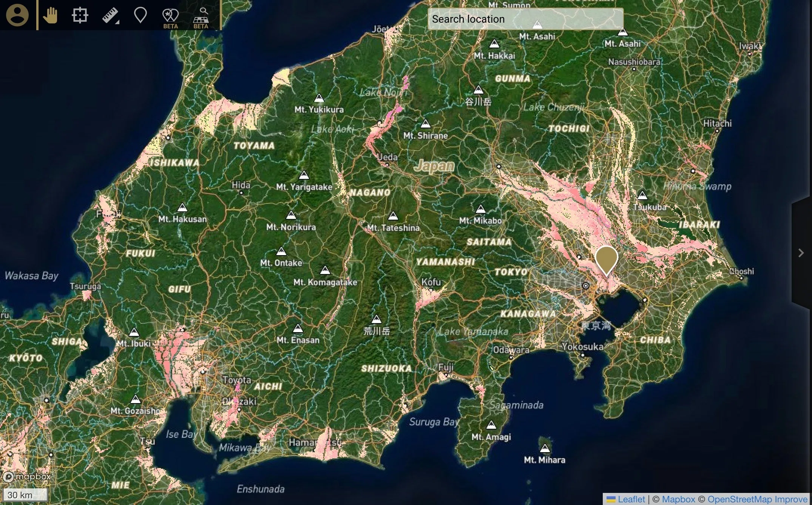
Task: Click the IBARAKI prefecture label
Action: [x=699, y=225]
